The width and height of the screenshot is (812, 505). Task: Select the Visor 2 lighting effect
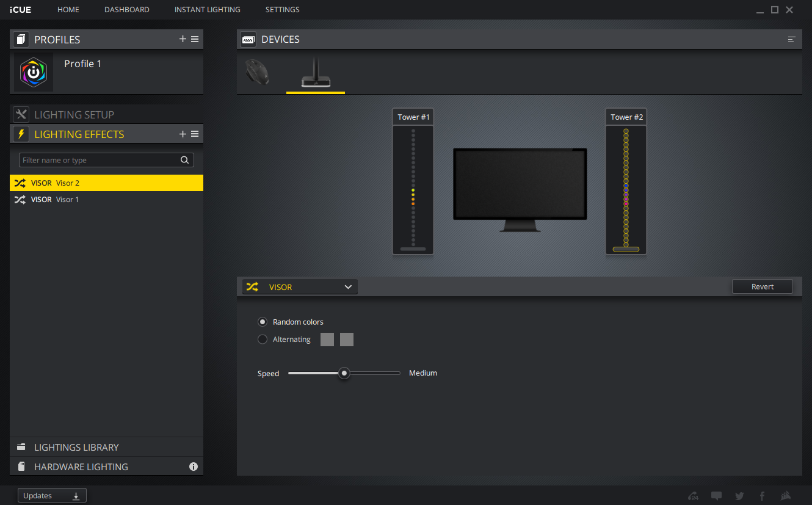tap(106, 183)
